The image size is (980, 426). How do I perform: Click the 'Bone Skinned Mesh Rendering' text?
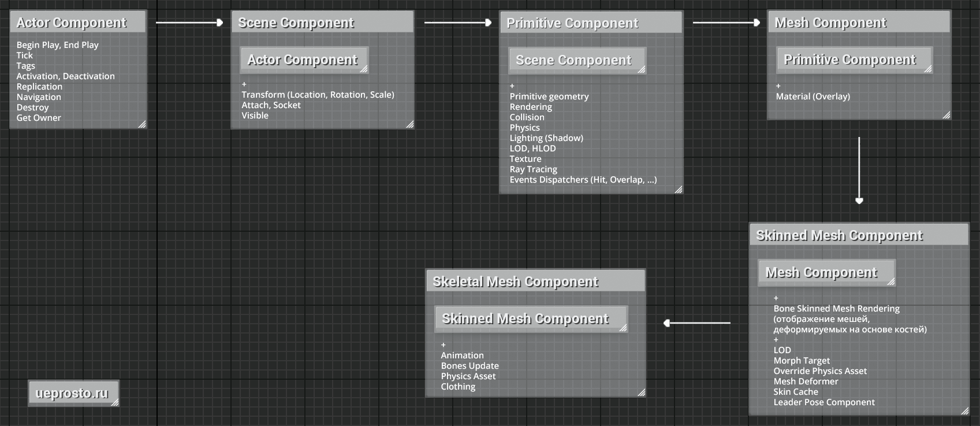click(836, 308)
